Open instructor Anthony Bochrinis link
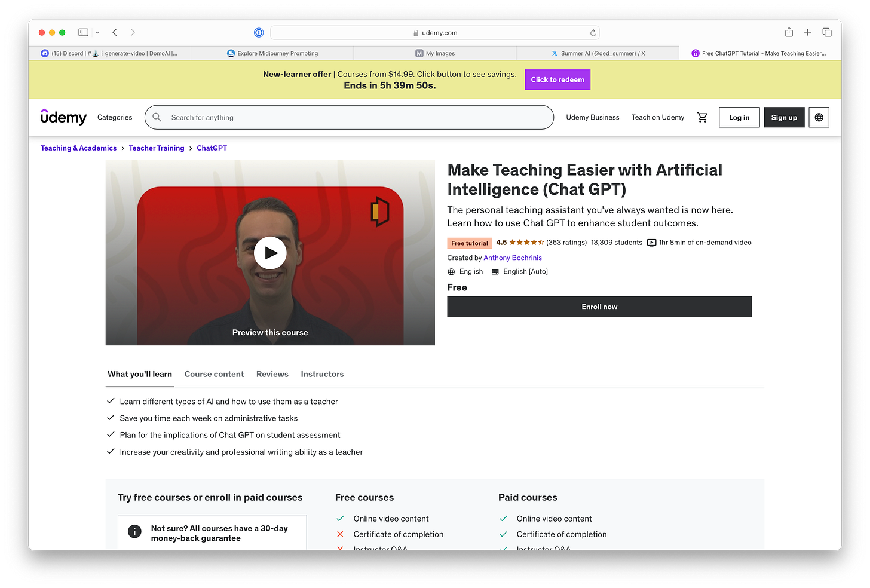Viewport: 870px width, 588px height. (513, 258)
